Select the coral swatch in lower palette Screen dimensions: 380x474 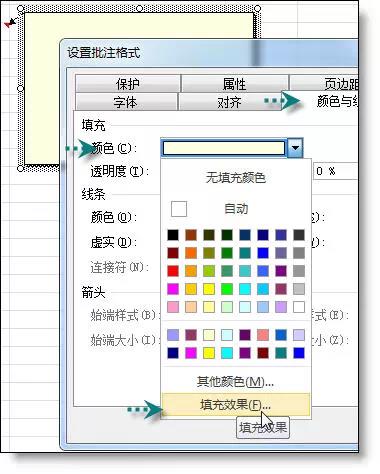coord(263,335)
